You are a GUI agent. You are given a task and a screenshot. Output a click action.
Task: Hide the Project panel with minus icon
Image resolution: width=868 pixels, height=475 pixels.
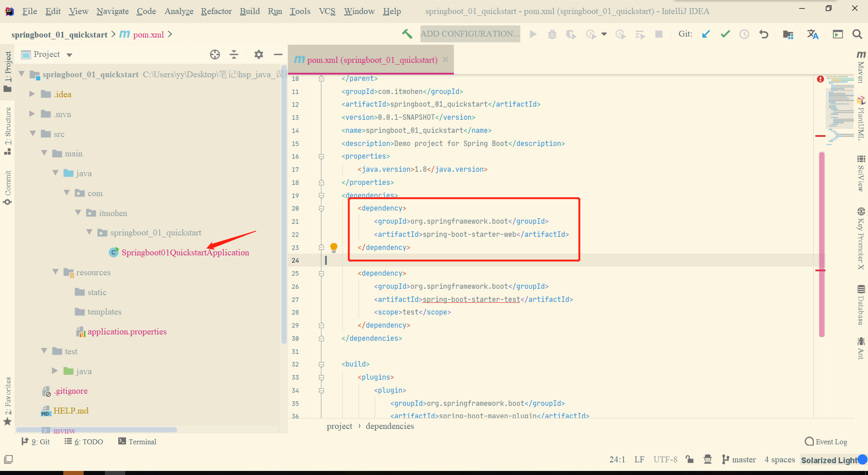point(278,55)
